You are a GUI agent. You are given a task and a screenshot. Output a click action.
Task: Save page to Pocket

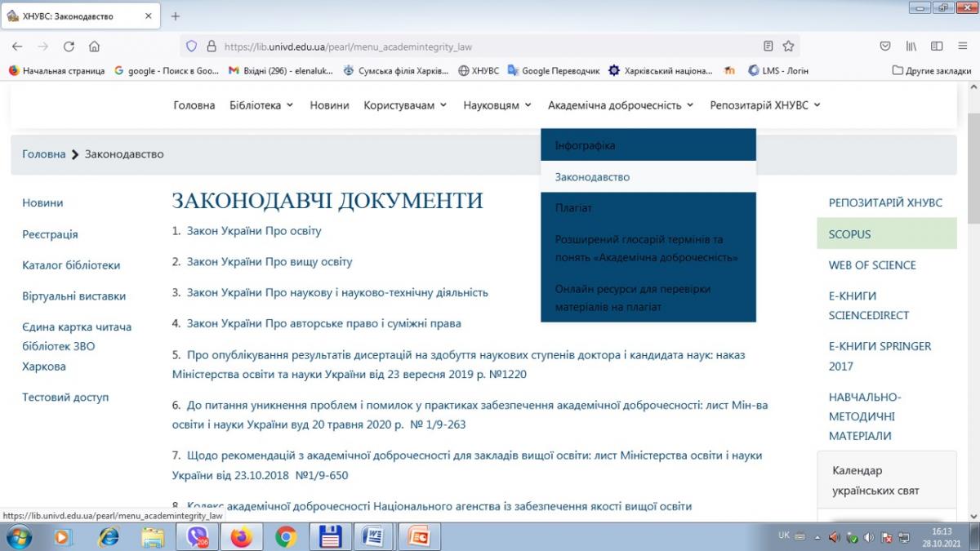[x=885, y=47]
